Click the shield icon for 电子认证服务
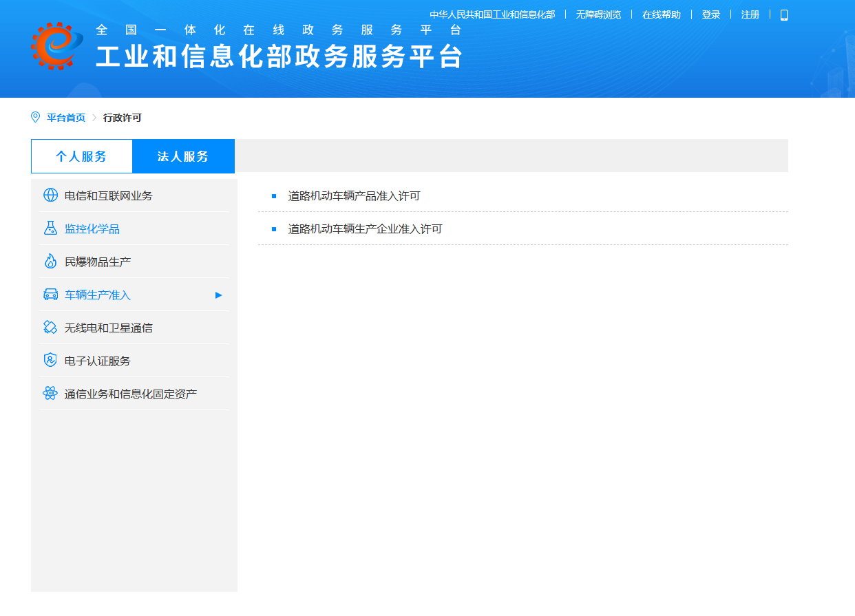The image size is (855, 616). 50,361
